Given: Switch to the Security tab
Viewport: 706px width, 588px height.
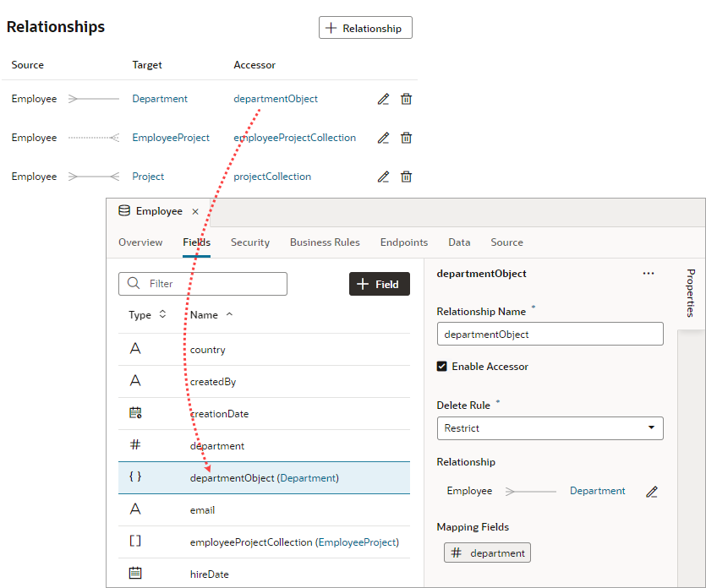Looking at the screenshot, I should click(249, 242).
